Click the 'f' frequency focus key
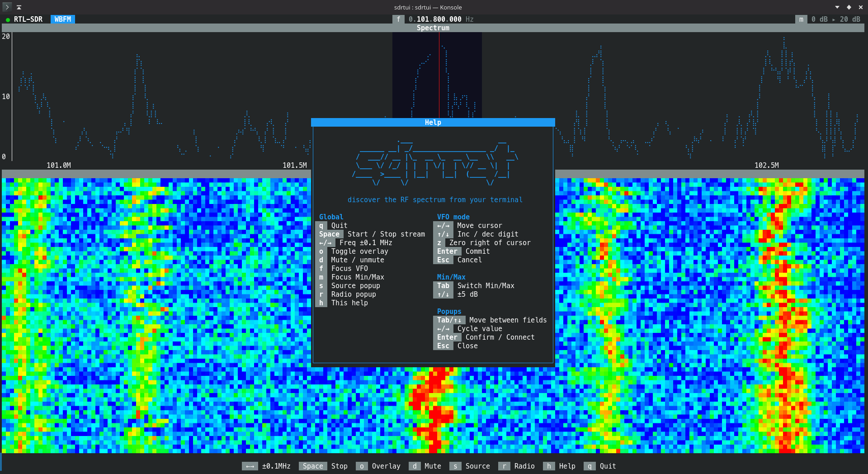 398,19
